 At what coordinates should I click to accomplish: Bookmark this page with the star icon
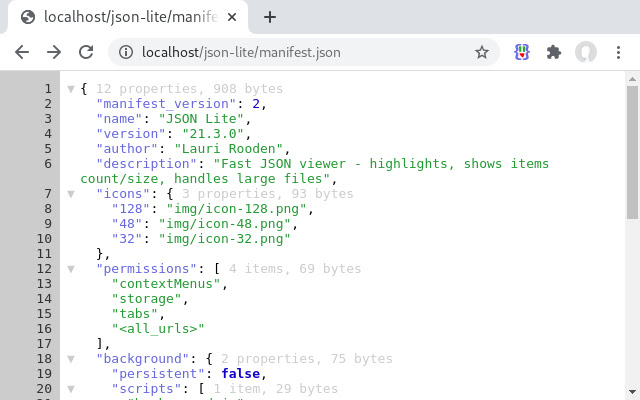[x=481, y=52]
